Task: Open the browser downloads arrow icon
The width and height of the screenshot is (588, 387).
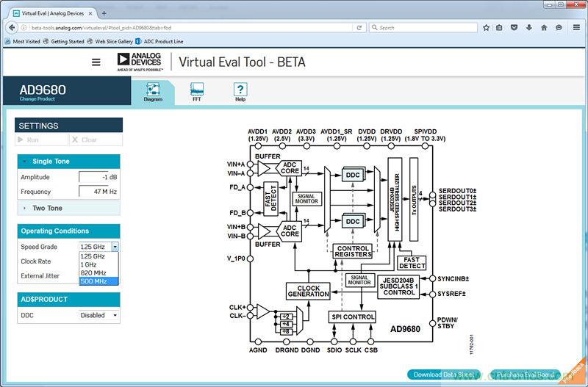Action: [529, 27]
